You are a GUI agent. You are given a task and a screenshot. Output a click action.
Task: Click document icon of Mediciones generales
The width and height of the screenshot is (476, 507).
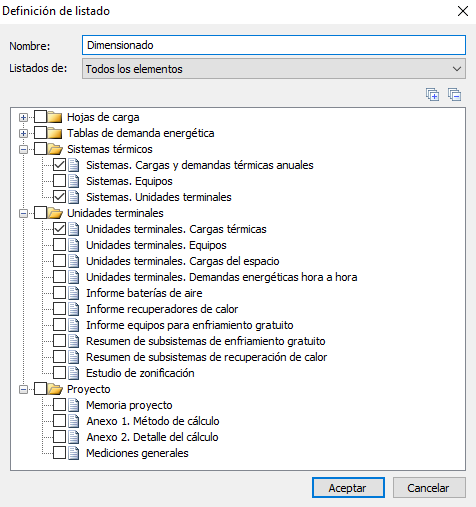coord(74,453)
